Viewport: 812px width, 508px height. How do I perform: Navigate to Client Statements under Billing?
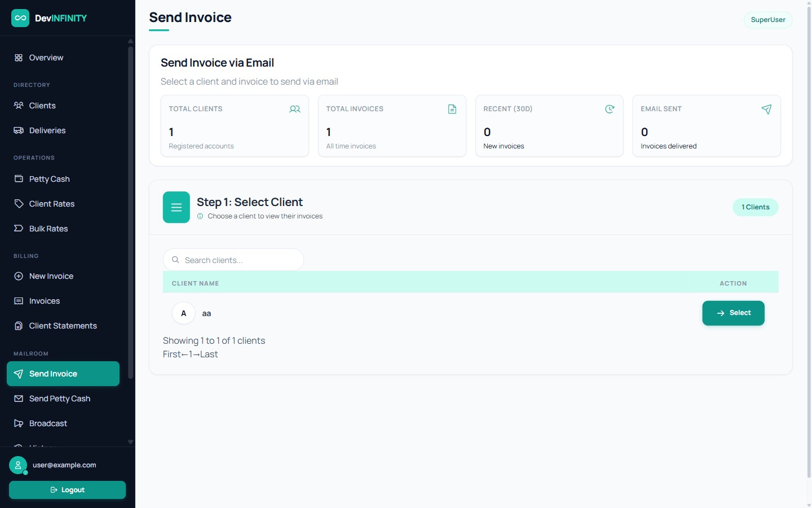(63, 326)
